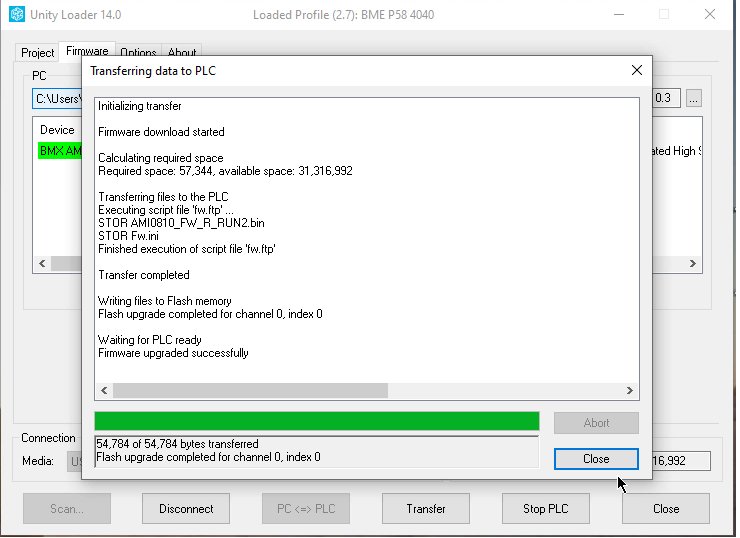The height and width of the screenshot is (538, 740).
Task: Click the 'Initializing transfer' log line
Action: (x=140, y=106)
